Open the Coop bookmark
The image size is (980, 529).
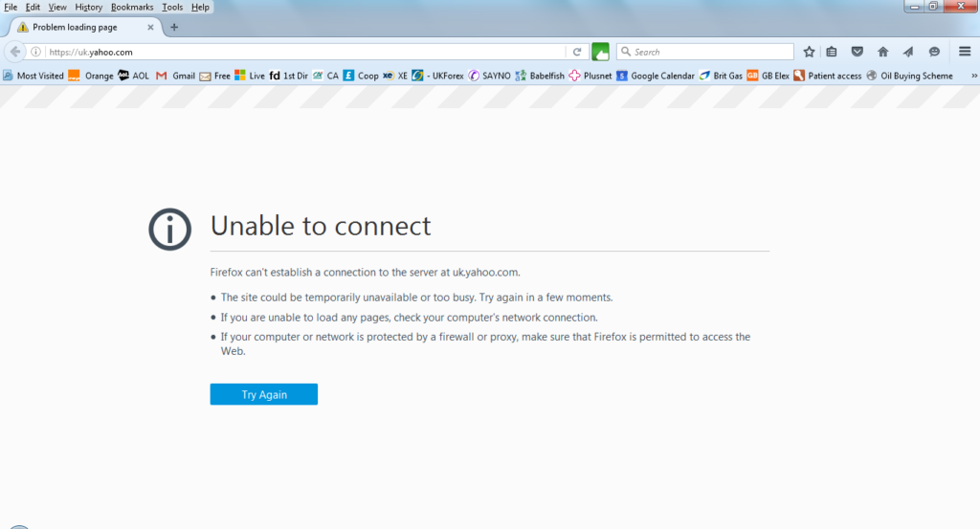point(361,76)
